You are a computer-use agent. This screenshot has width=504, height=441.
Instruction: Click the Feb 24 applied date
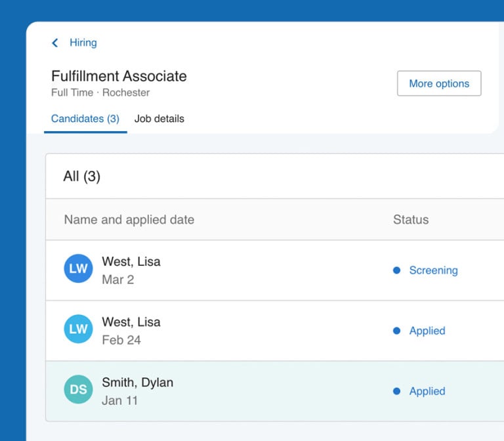[x=121, y=340]
